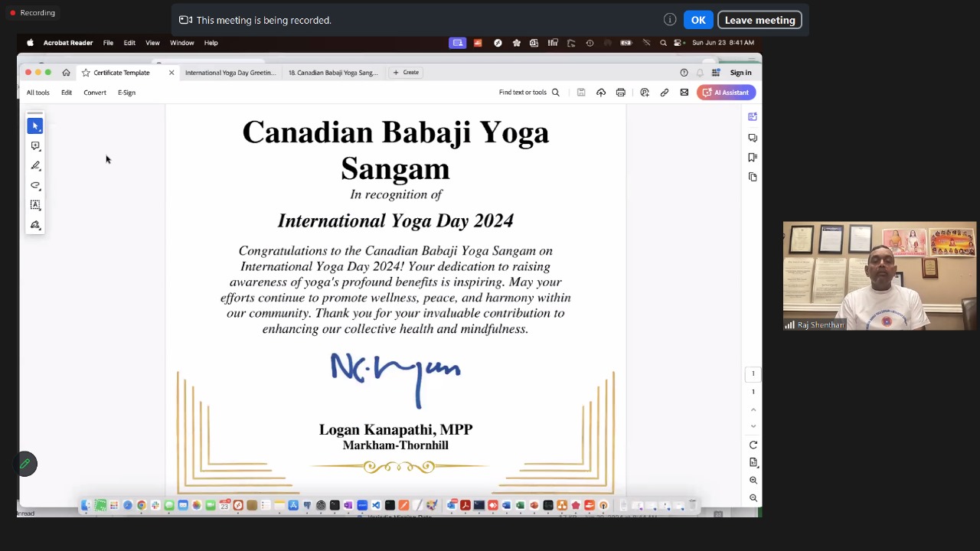The height and width of the screenshot is (551, 980).
Task: Click the search magnifier icon
Action: [x=556, y=93]
